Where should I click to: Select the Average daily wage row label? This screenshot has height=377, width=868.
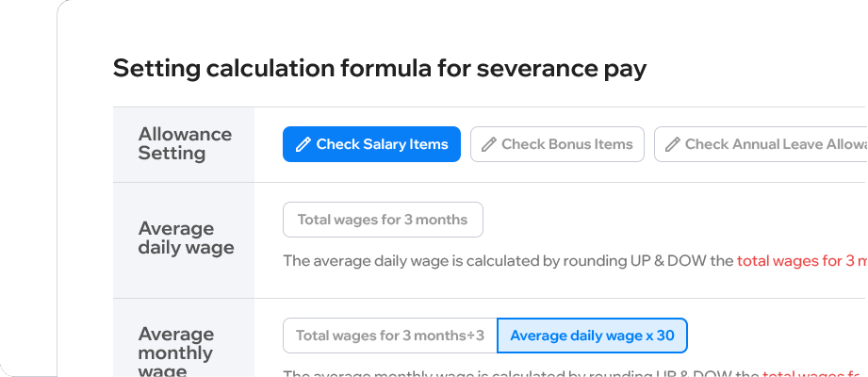[x=186, y=238]
